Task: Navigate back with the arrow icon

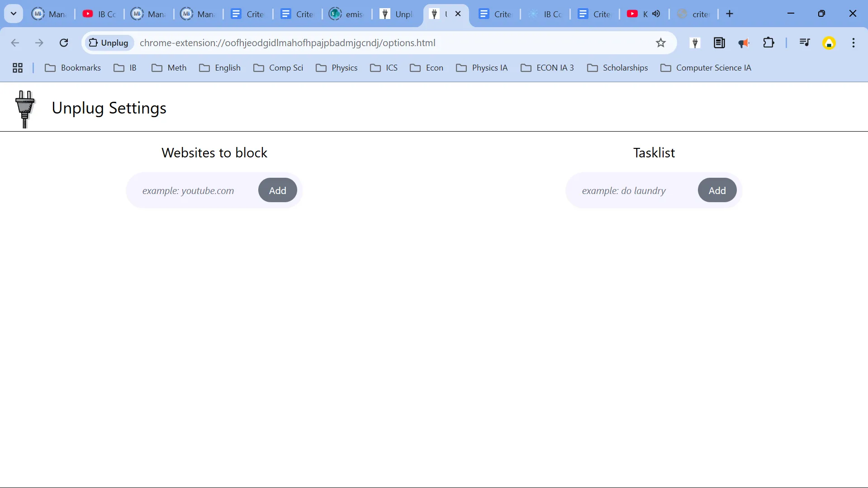Action: [x=15, y=43]
